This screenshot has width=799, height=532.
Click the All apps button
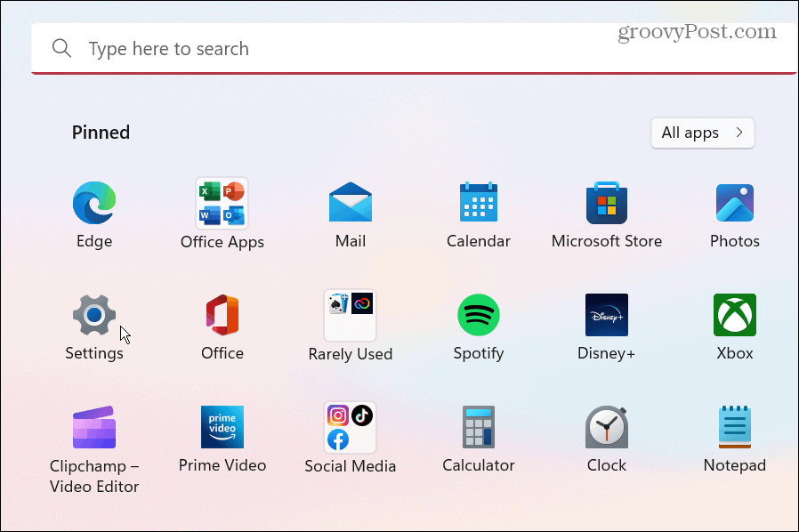[702, 133]
